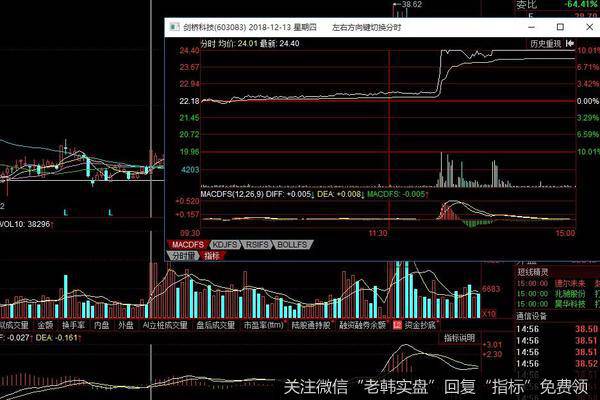This screenshot has height=400, width=600.
Task: Click the 均价: 24.01 average price readout
Action: 237,44
